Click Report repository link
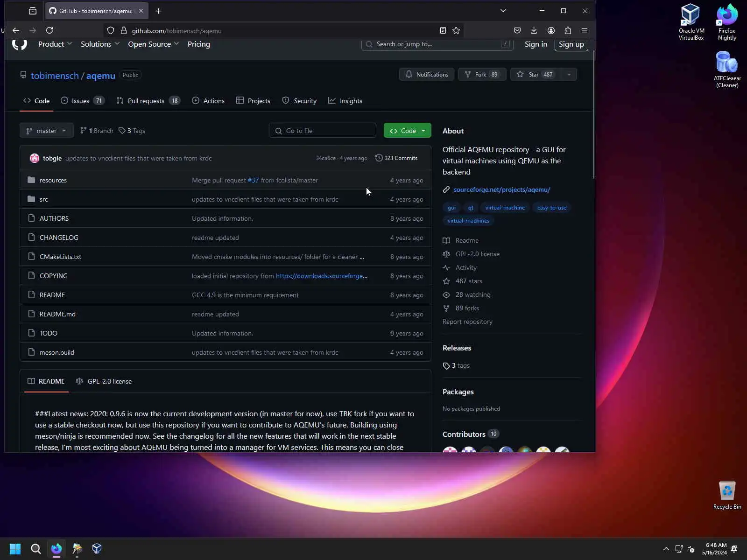Viewport: 747px width, 560px height. [467, 322]
